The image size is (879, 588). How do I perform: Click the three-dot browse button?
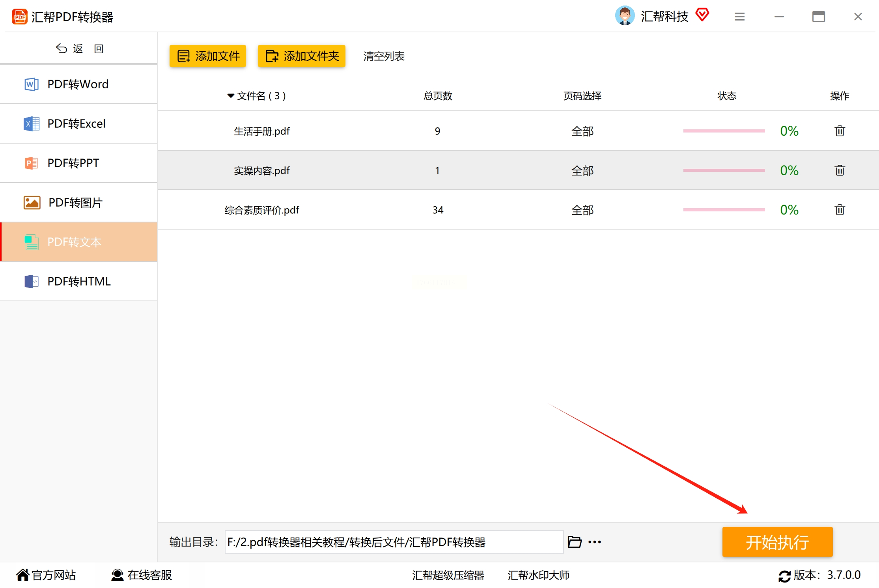594,542
